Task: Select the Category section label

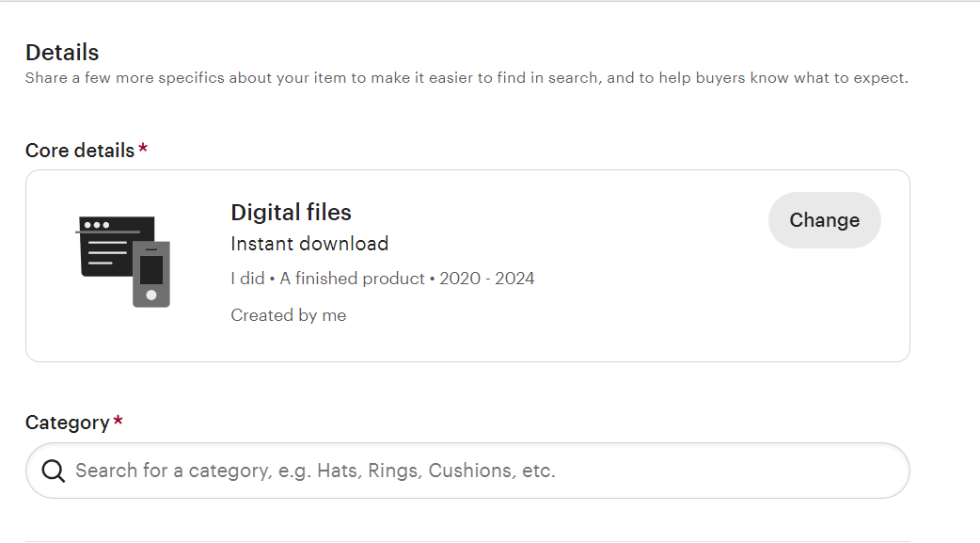Action: pos(67,423)
